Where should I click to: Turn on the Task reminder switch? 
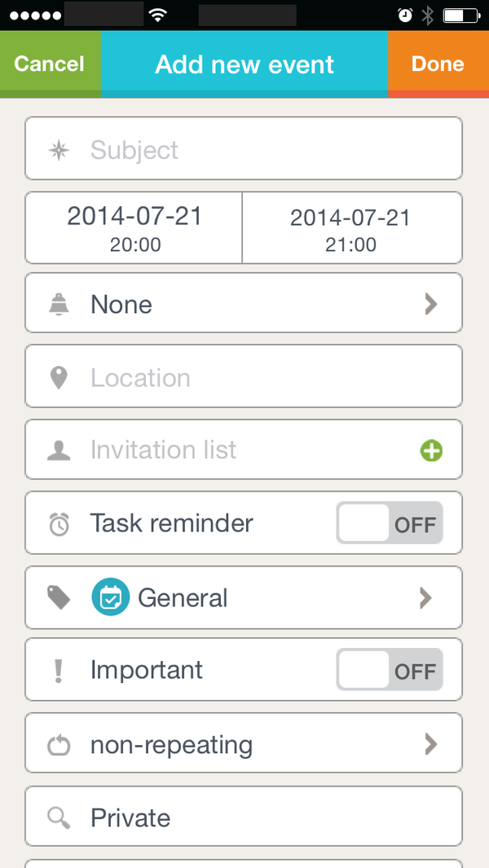click(390, 523)
